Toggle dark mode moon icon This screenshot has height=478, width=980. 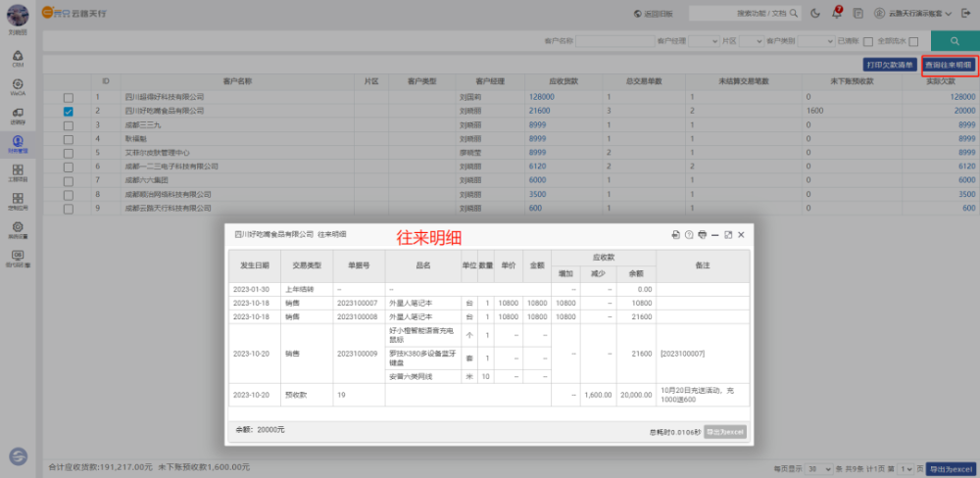[815, 13]
